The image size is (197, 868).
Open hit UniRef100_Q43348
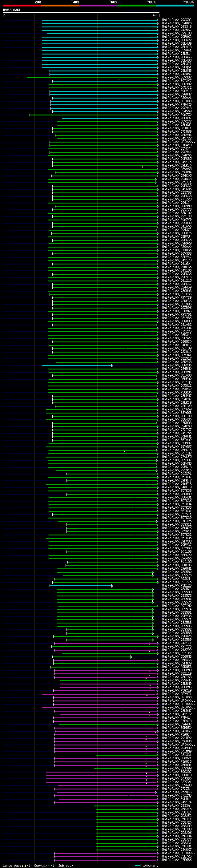coord(177,26)
